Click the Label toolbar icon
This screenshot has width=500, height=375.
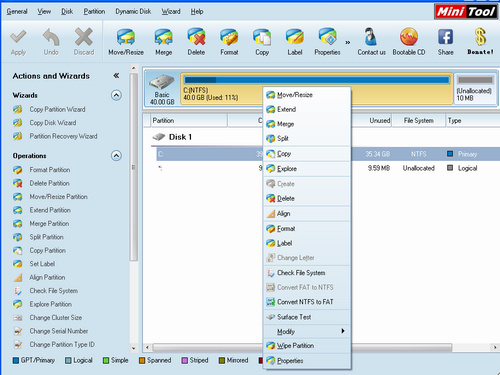click(x=295, y=37)
